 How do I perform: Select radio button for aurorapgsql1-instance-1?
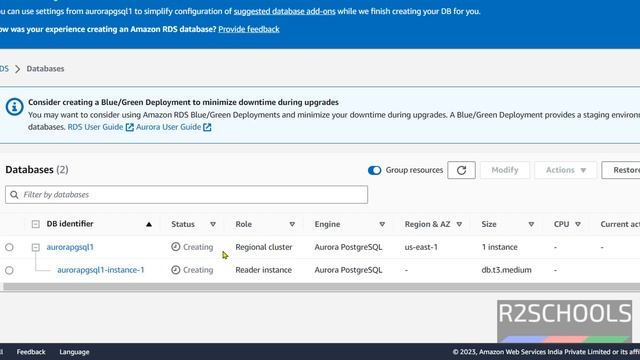tap(9, 270)
